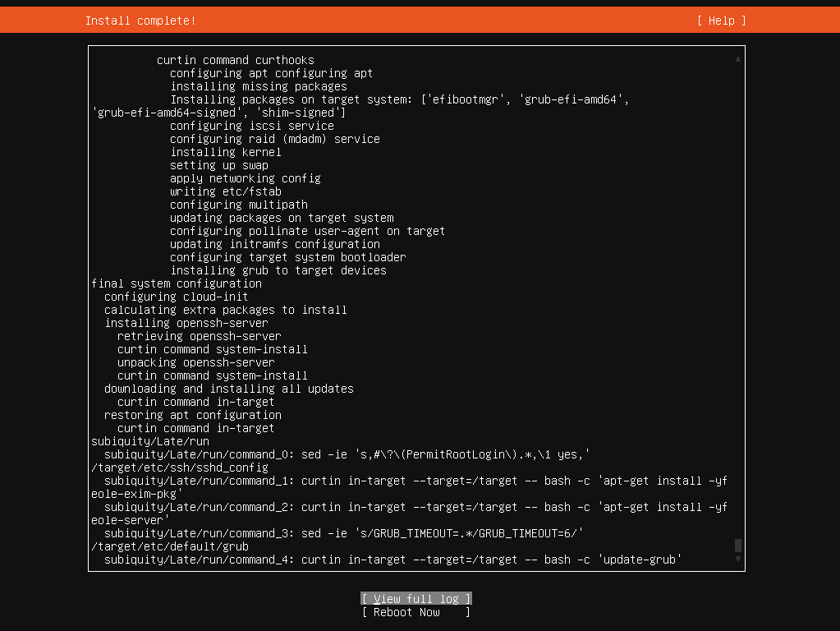Click 'configuring multipath' log line
840x631 pixels.
pos(239,205)
